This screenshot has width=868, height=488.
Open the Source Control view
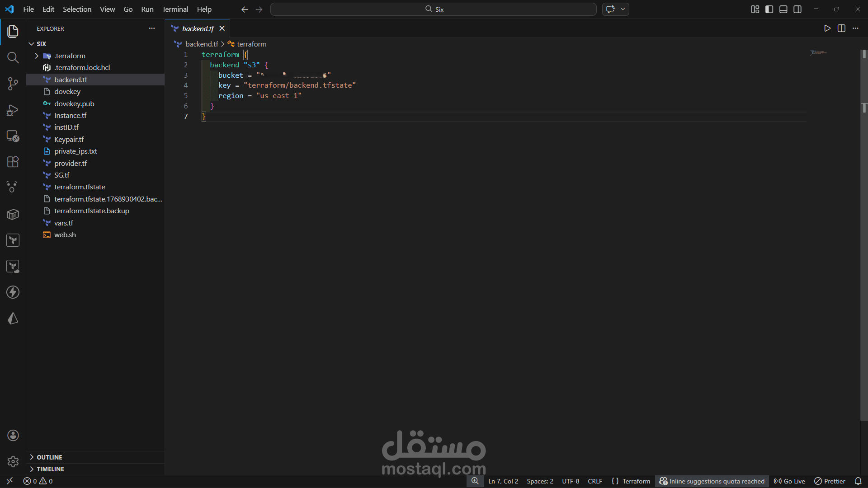[x=13, y=84]
